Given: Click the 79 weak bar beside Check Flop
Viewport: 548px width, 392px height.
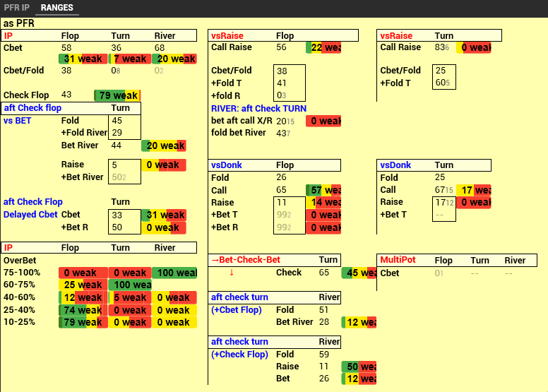Looking at the screenshot, I should point(117,95).
